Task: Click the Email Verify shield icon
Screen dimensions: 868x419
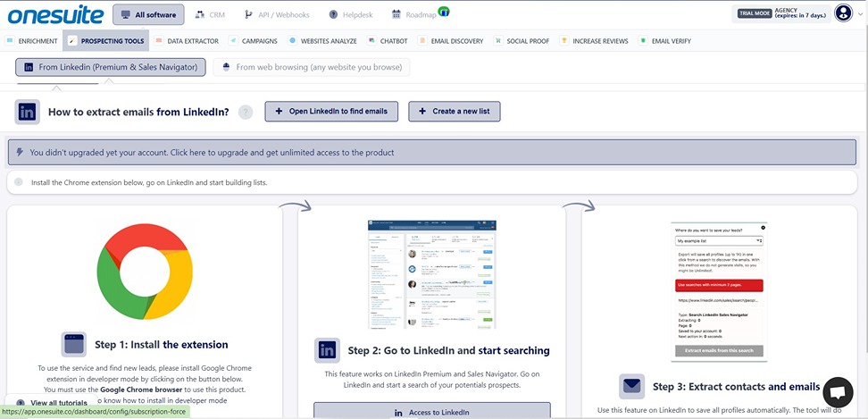Action: pyautogui.click(x=643, y=40)
